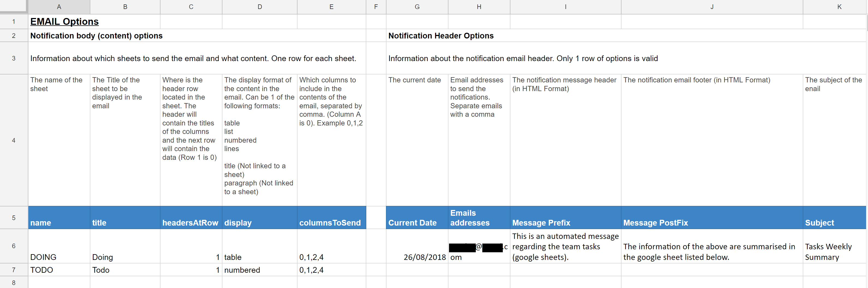
Task: Select row 3 header
Action: pyautogui.click(x=14, y=58)
